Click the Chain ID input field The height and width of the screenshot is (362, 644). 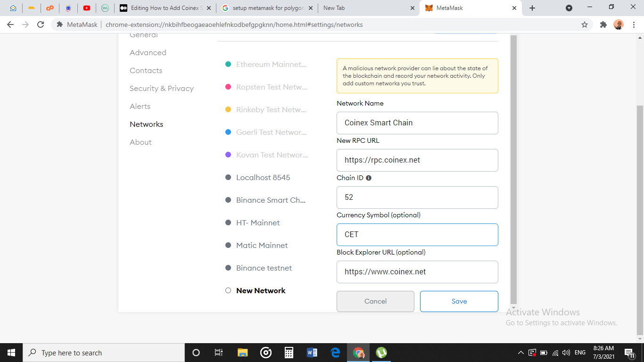click(x=417, y=197)
